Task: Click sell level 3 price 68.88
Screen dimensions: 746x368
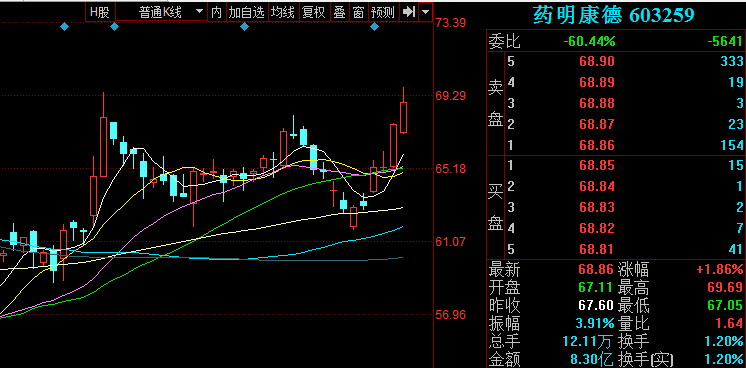Action: coord(597,103)
